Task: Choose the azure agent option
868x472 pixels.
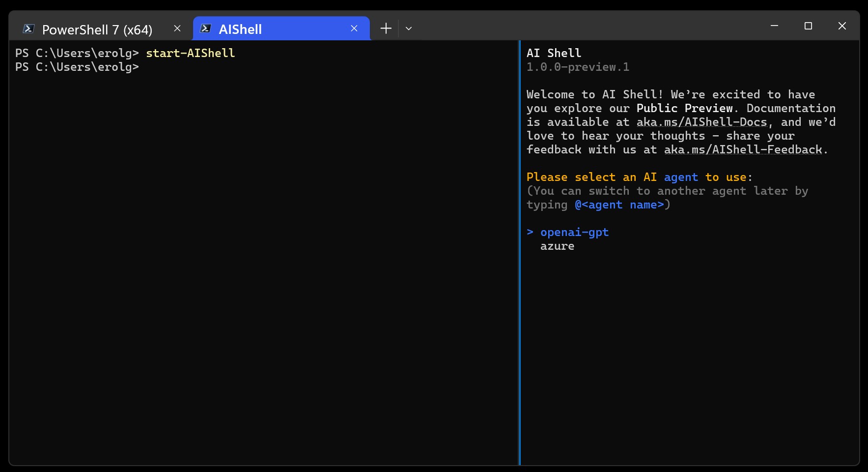Action: [x=557, y=246]
